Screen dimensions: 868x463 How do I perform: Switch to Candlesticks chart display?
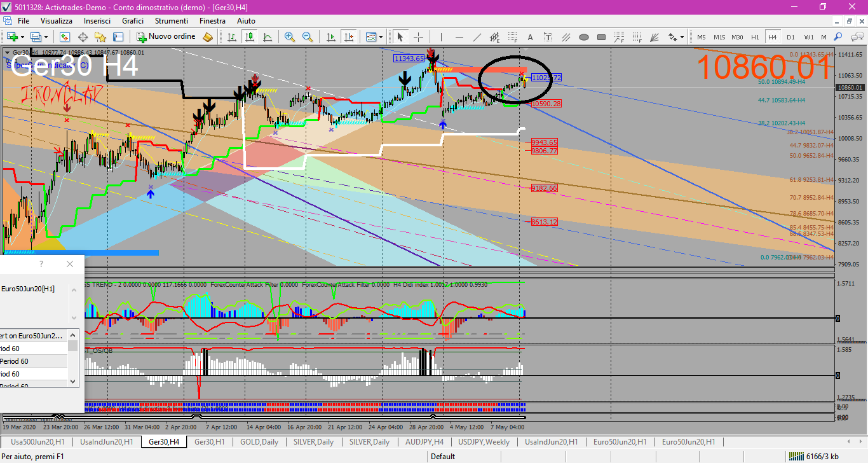250,37
